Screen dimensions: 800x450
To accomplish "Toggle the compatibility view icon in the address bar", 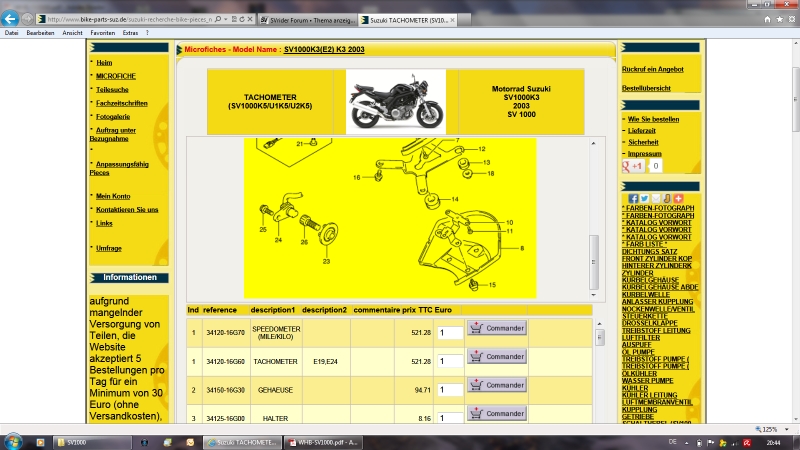I will [234, 19].
